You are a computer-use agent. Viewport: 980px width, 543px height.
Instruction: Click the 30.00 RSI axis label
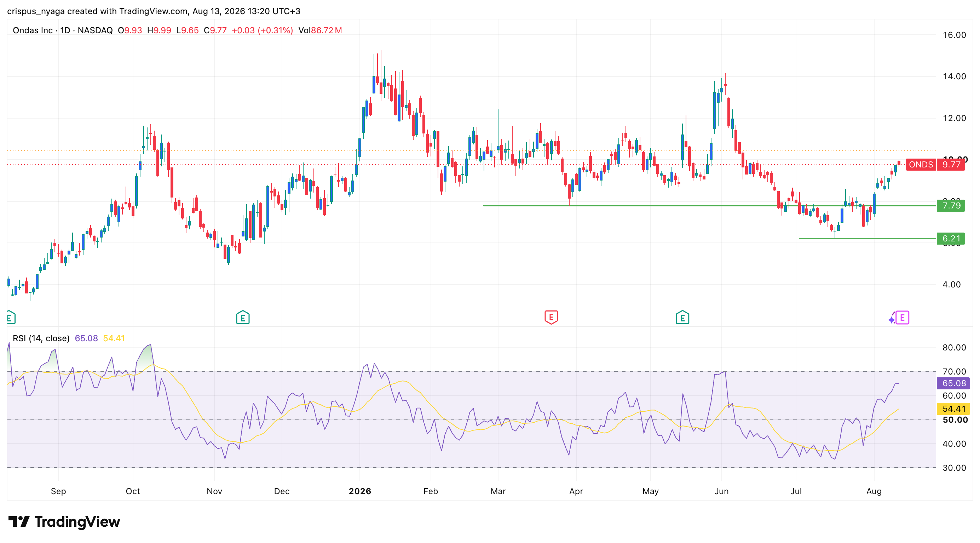coord(954,468)
